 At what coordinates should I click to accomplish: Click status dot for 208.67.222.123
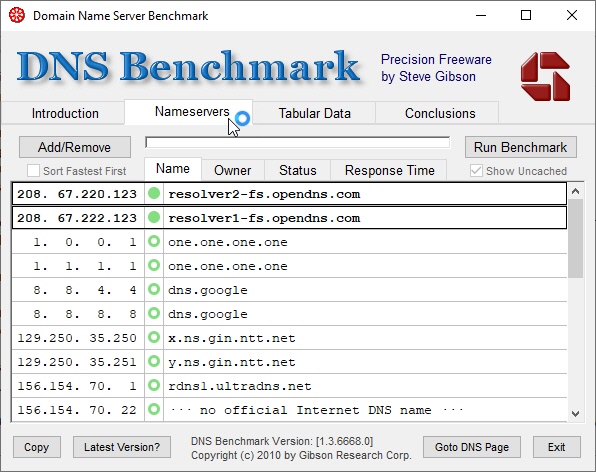(x=154, y=217)
